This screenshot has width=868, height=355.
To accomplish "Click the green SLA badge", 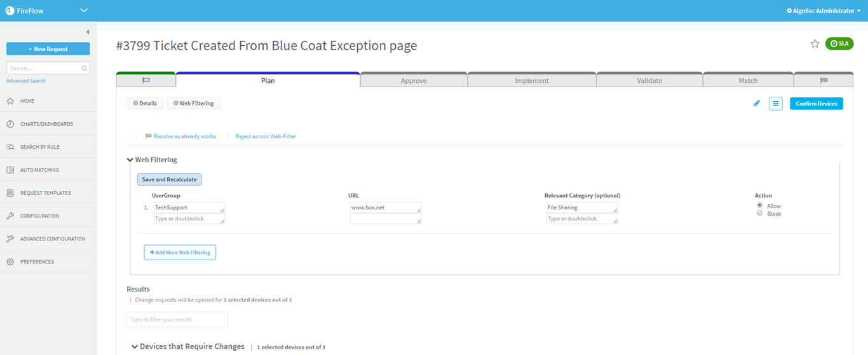I will pyautogui.click(x=839, y=44).
